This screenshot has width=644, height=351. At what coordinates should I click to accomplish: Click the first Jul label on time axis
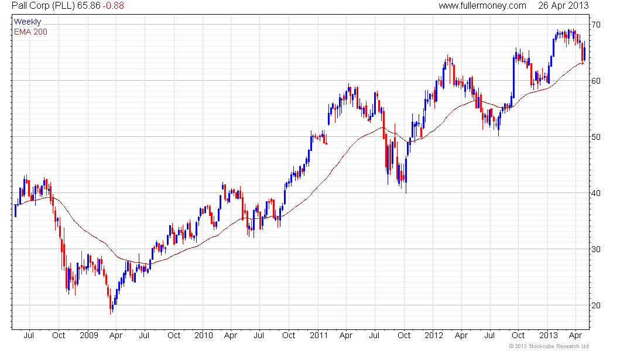click(x=29, y=335)
